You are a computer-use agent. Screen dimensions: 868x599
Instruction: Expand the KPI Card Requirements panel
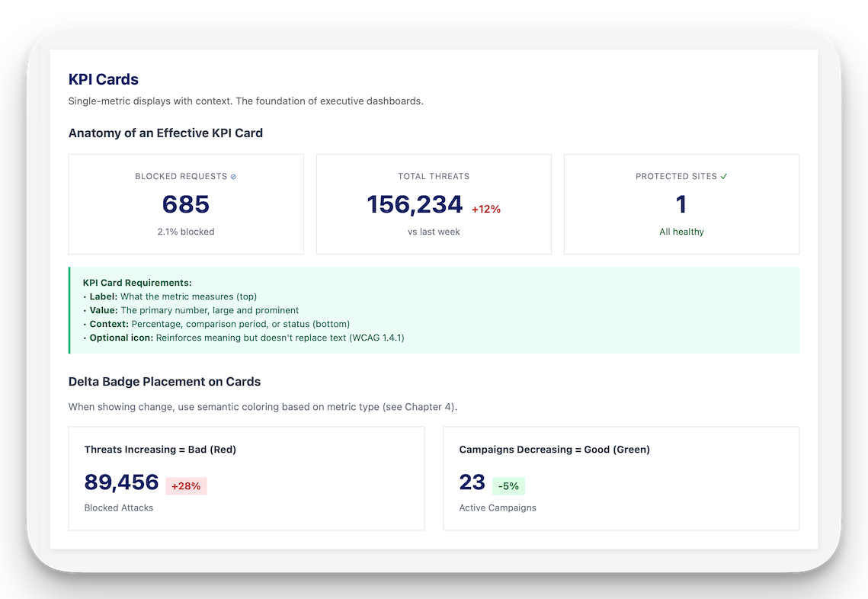point(137,282)
